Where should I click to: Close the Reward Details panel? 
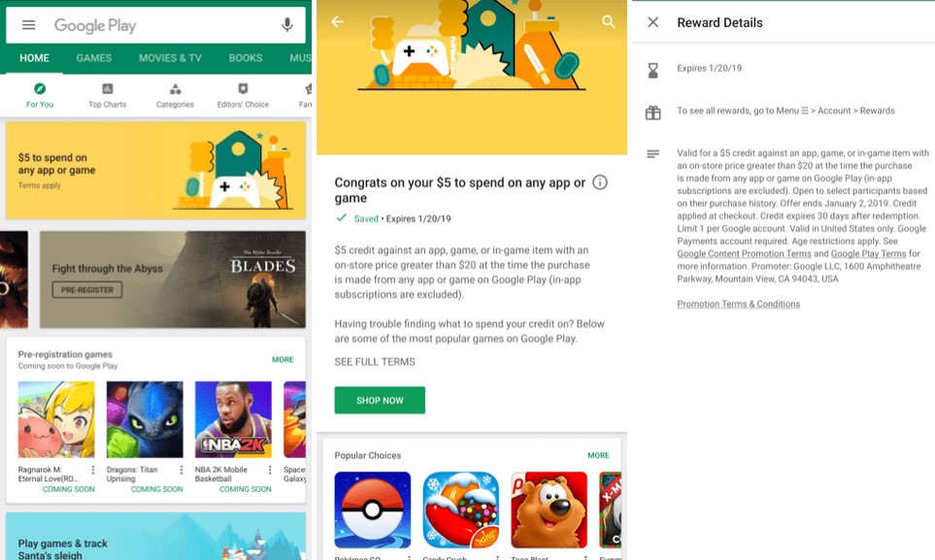tap(653, 22)
